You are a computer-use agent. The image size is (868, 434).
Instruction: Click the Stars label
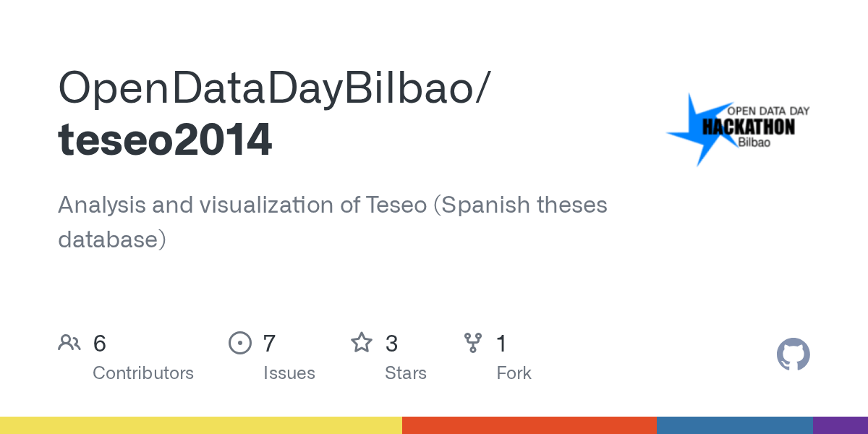406,373
